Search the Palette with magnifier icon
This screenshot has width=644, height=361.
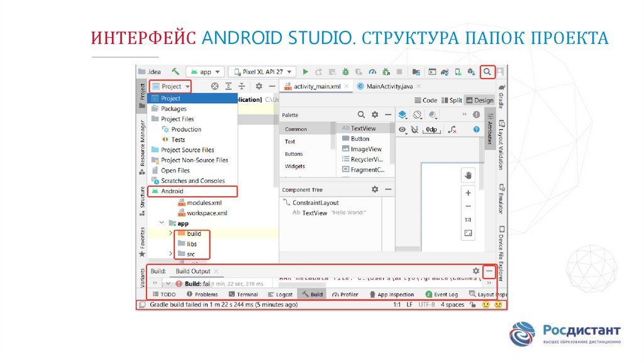(x=360, y=114)
